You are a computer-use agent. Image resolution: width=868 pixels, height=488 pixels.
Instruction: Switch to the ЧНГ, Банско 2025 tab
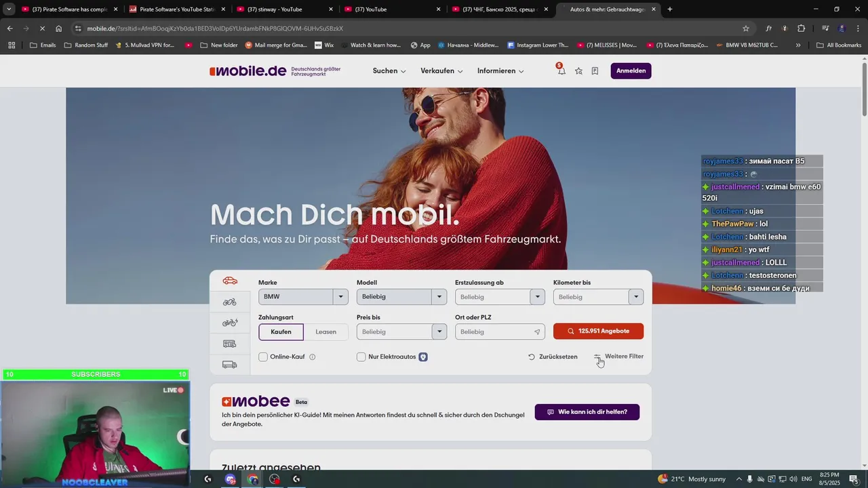(500, 9)
